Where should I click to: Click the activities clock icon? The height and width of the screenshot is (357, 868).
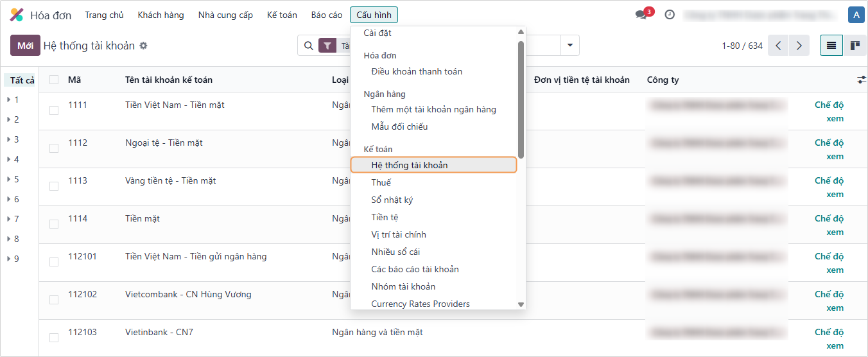(670, 15)
